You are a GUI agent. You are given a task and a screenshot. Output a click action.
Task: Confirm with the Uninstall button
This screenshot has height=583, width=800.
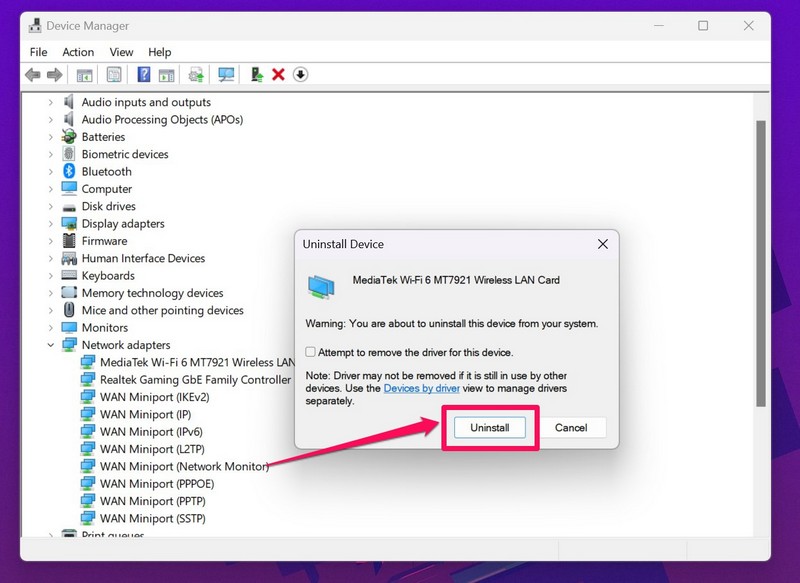pyautogui.click(x=489, y=428)
